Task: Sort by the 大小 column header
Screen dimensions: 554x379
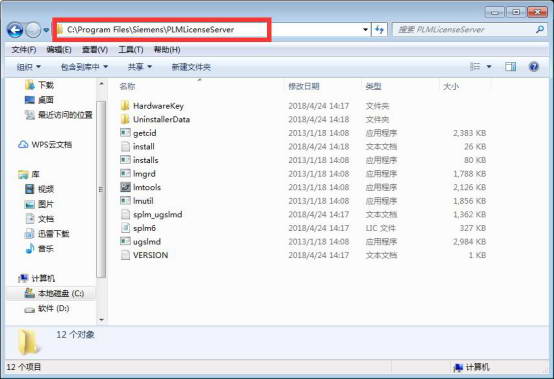Action: (451, 86)
